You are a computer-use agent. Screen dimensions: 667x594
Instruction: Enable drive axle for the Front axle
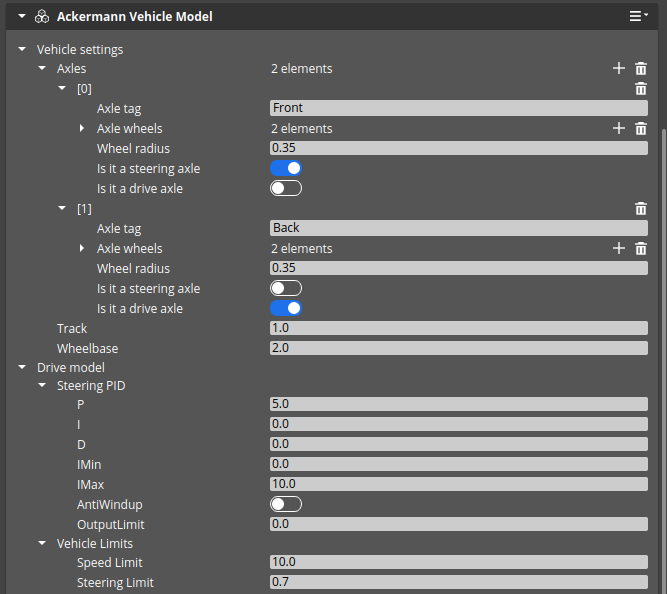(286, 188)
